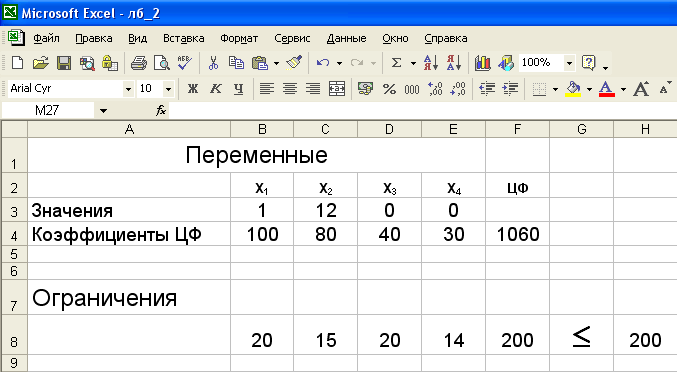Increase indent
The width and height of the screenshot is (677, 372).
pos(510,89)
